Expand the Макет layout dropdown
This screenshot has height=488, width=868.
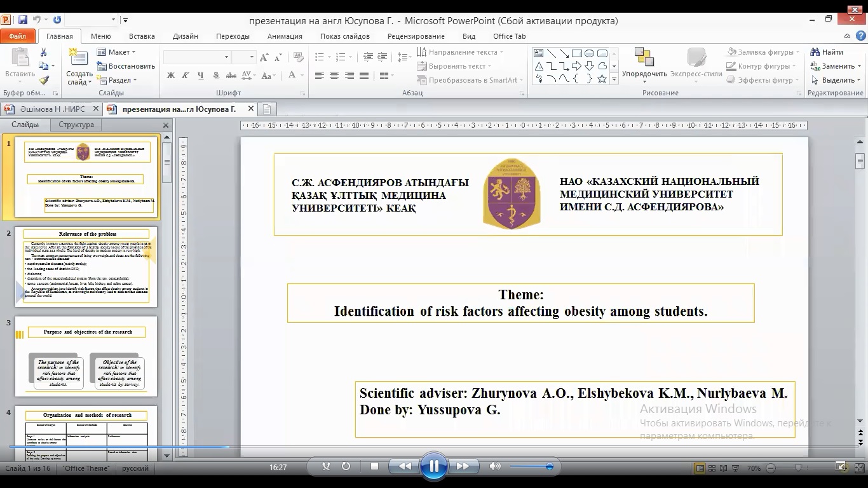click(118, 52)
